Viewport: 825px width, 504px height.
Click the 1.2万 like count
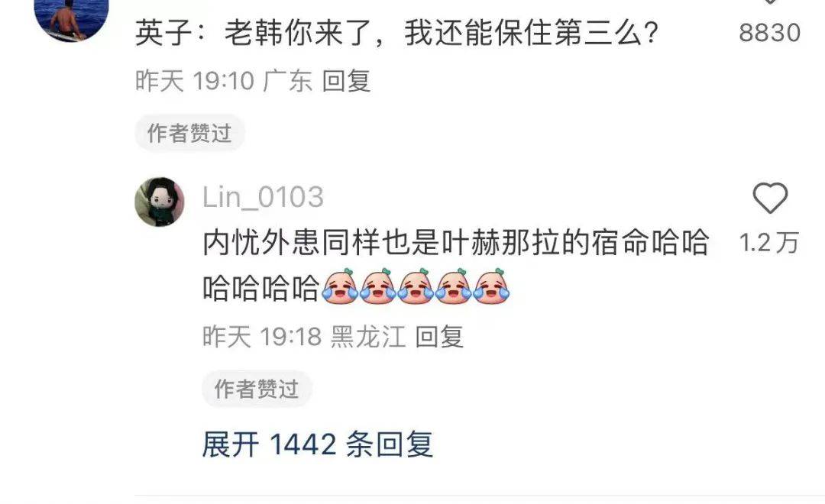click(x=768, y=243)
